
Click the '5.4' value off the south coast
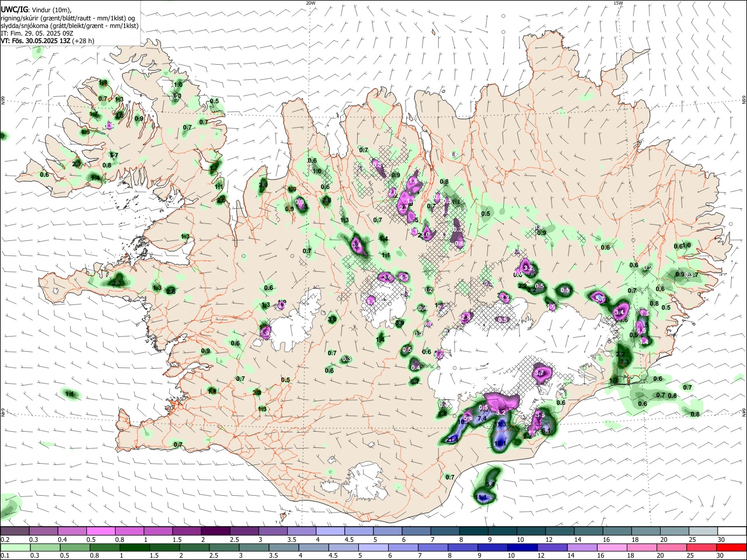coord(490,484)
